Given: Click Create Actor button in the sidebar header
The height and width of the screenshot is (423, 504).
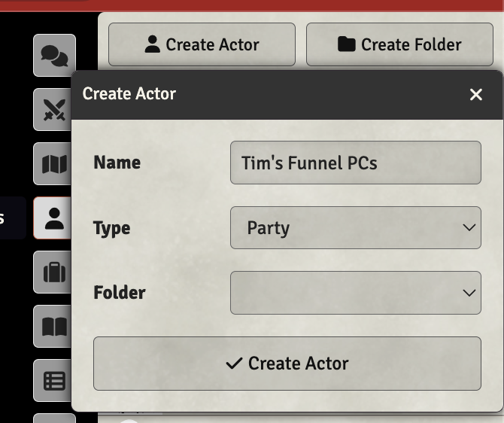Looking at the screenshot, I should click(x=202, y=44).
